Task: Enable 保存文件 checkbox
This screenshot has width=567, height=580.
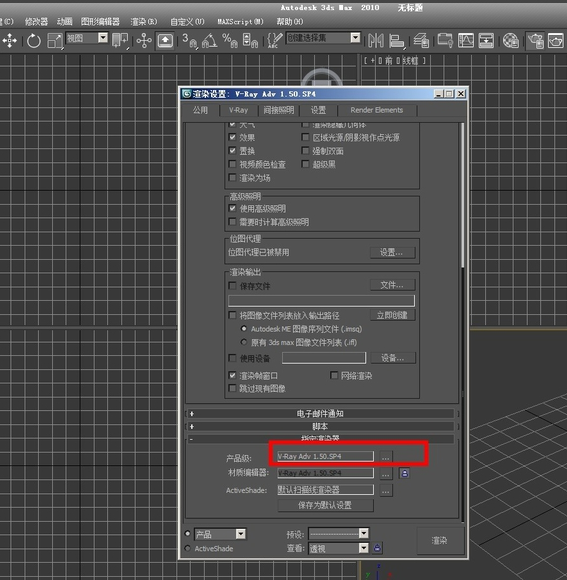Action: [232, 286]
